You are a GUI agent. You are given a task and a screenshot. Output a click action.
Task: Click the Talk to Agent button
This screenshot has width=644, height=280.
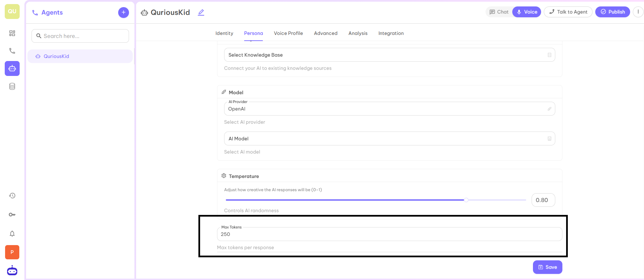pyautogui.click(x=568, y=12)
